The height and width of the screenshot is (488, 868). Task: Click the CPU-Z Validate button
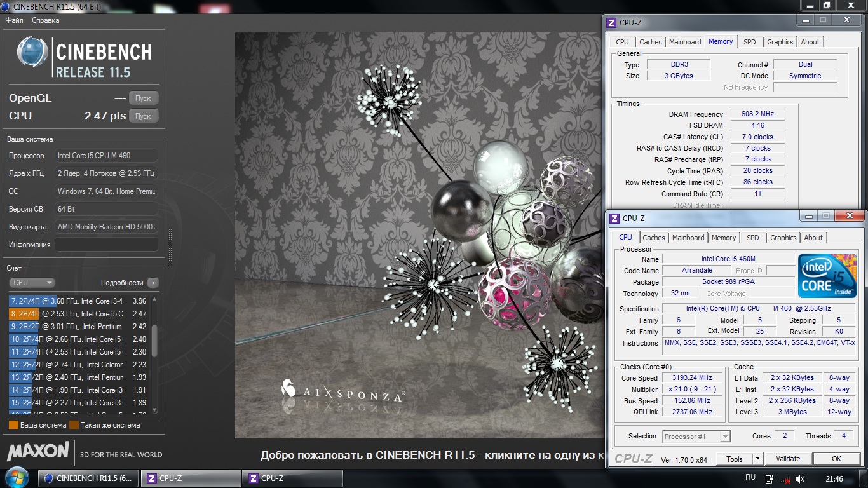[x=788, y=459]
